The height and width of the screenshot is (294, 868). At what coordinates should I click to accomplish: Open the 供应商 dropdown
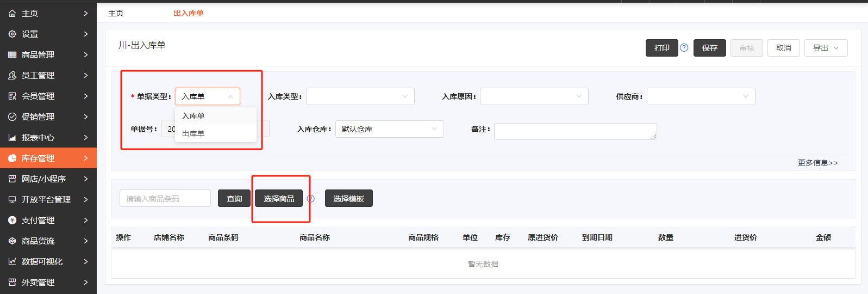click(700, 96)
